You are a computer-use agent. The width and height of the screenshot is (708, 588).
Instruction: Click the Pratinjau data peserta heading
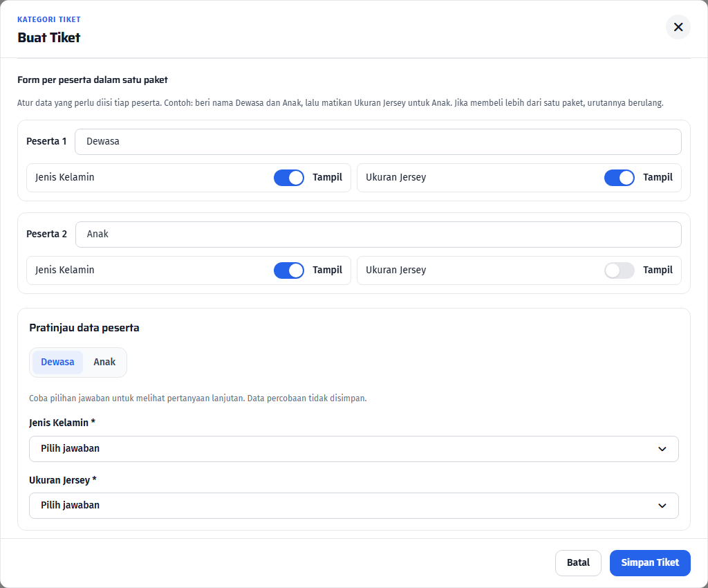coord(84,328)
